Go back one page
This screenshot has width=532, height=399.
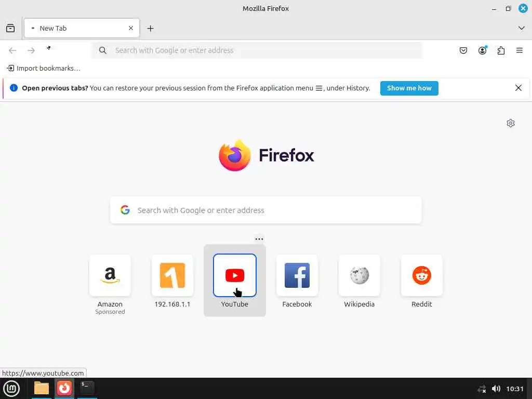coord(12,50)
